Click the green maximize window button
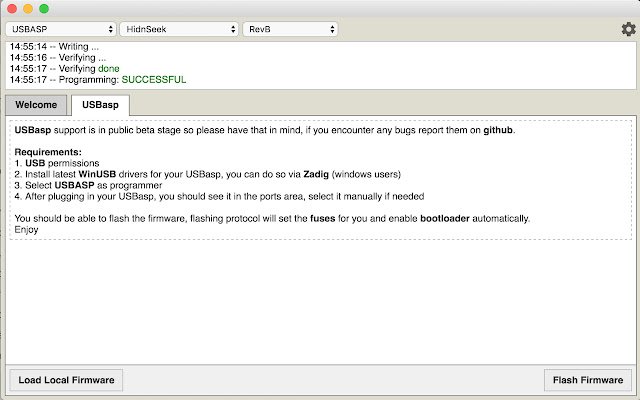This screenshot has width=640, height=400. [44, 9]
